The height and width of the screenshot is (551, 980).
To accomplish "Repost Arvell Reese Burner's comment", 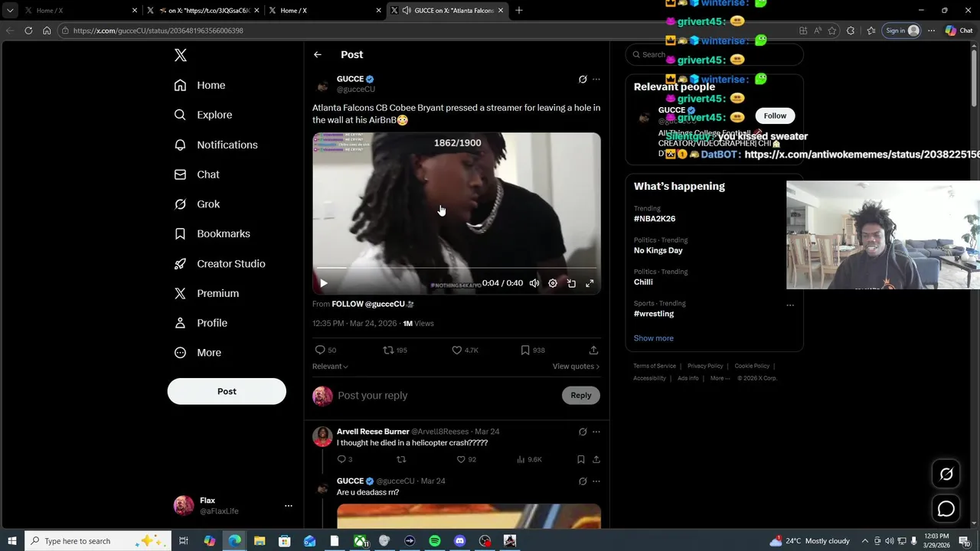I will point(401,459).
